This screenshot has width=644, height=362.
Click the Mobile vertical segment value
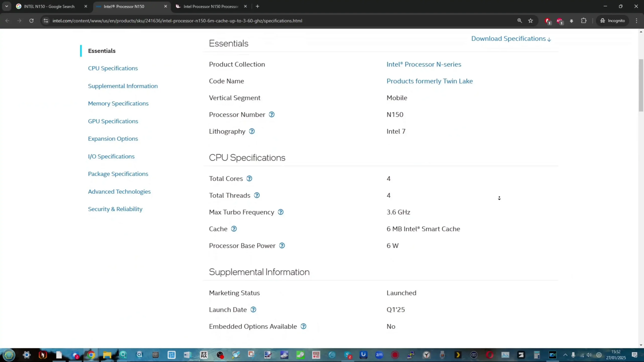(x=397, y=98)
